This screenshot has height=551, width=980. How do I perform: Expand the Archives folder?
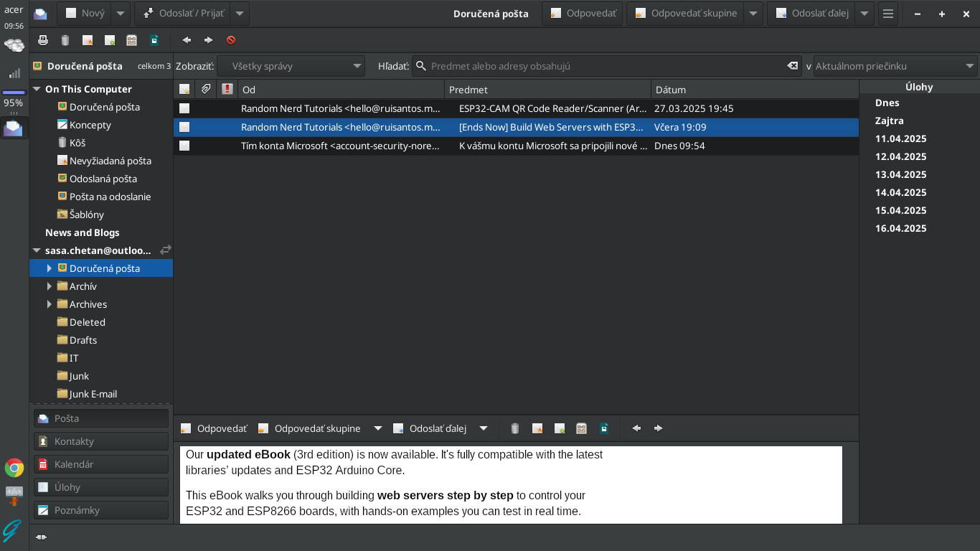50,304
